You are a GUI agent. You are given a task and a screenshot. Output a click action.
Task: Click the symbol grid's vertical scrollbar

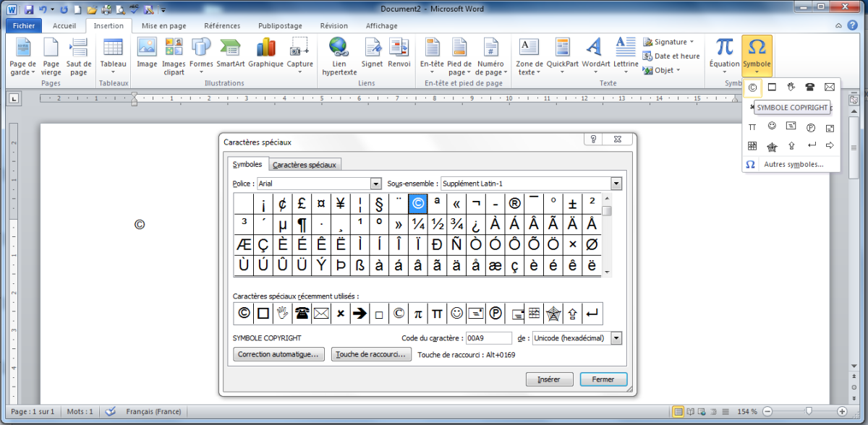(x=608, y=235)
